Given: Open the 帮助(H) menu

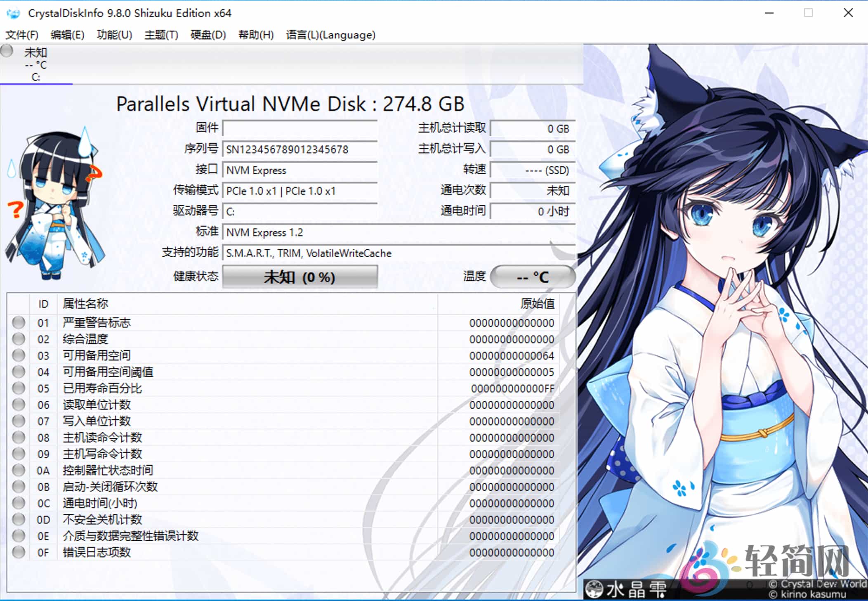Looking at the screenshot, I should pos(256,35).
